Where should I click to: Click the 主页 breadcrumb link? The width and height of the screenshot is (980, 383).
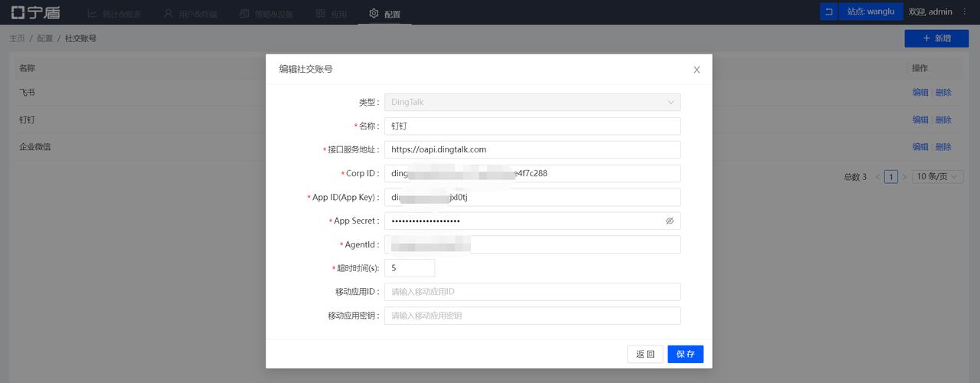point(18,38)
